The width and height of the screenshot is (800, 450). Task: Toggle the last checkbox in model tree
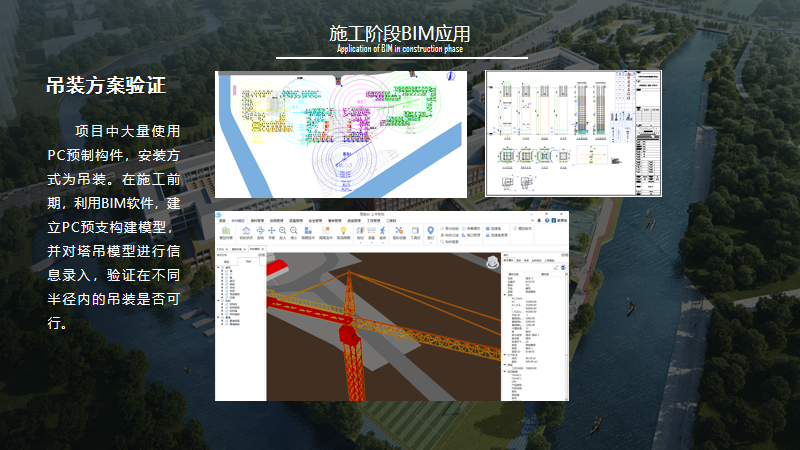click(x=226, y=325)
